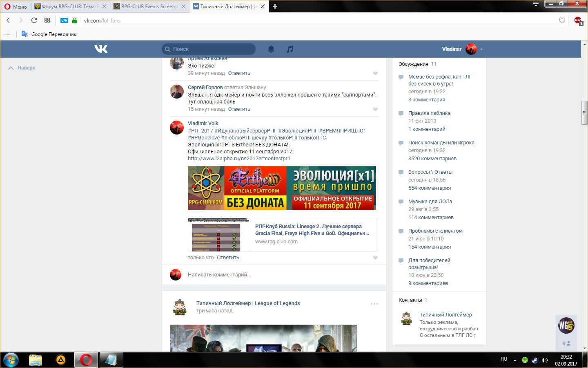
Task: Reply to Сергей Горлов's comment
Action: coord(239,109)
